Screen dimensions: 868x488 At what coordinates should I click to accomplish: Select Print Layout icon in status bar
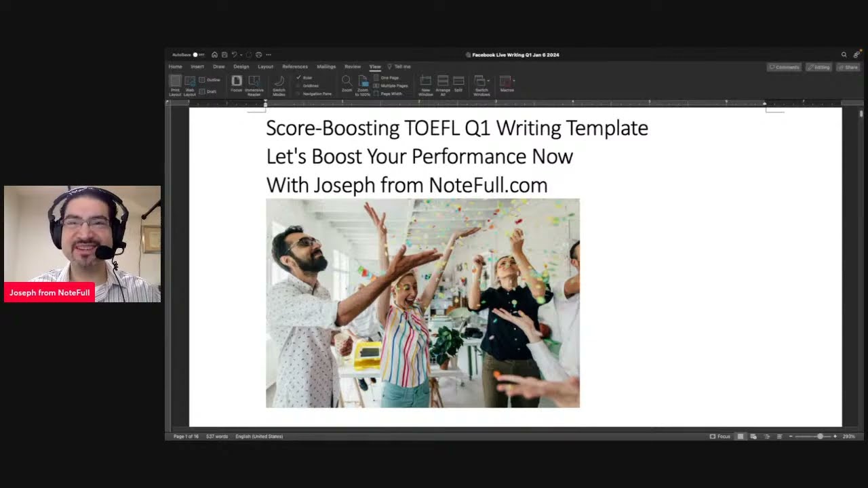741,436
